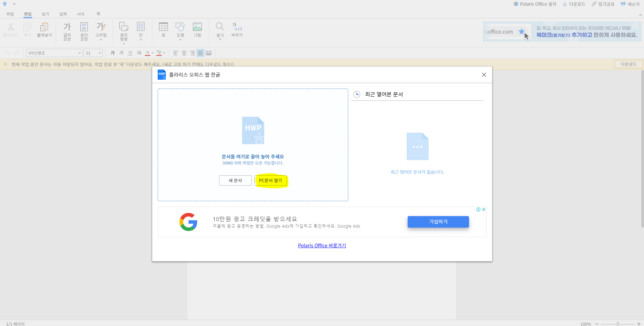Expand the 단 columns dropdown

pos(141,40)
